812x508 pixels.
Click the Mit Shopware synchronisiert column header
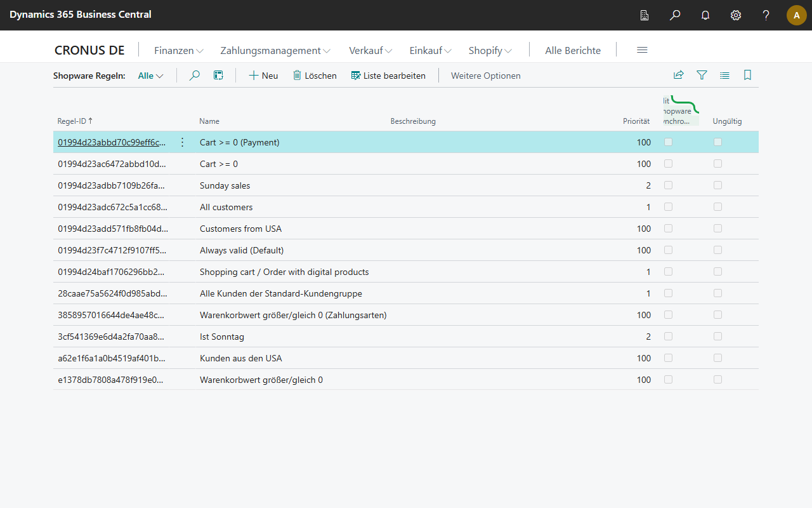click(x=680, y=111)
